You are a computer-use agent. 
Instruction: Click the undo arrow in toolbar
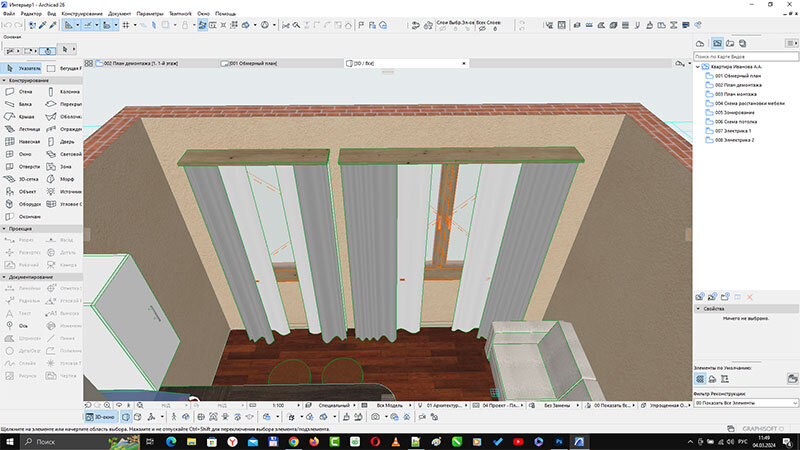(x=7, y=25)
